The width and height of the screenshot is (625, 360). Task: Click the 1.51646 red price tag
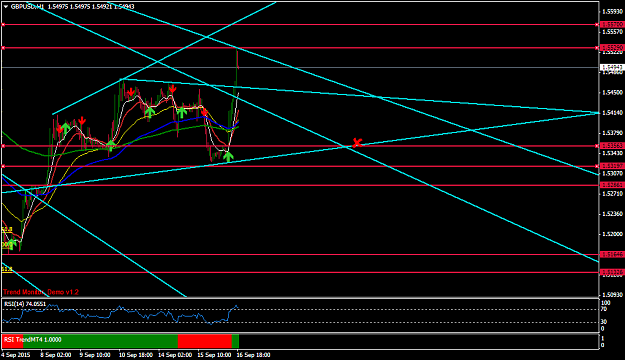(x=612, y=254)
